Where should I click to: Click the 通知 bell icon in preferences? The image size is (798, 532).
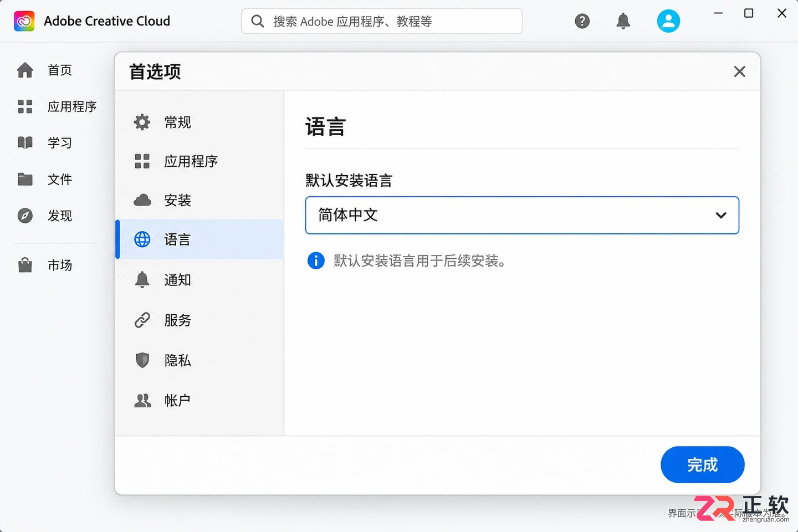[x=142, y=280]
